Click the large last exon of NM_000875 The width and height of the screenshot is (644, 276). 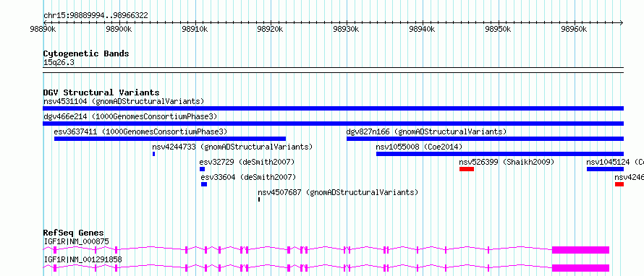(x=580, y=250)
